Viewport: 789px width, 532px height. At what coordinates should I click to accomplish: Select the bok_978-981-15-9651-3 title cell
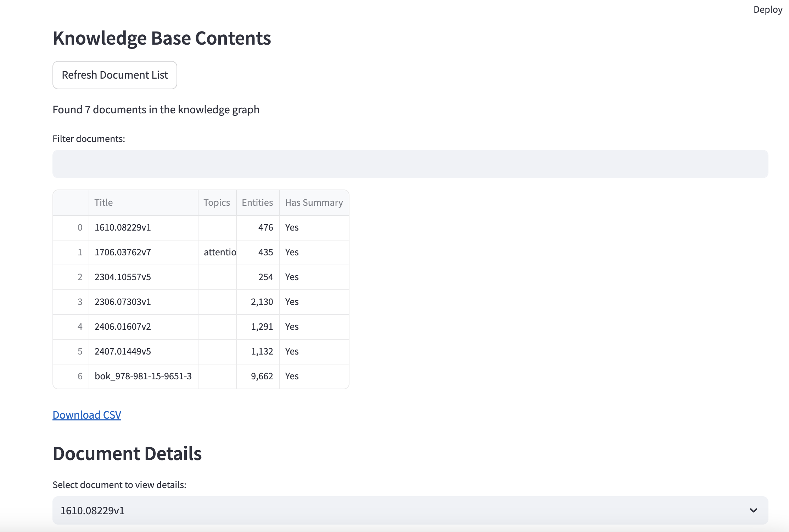point(143,376)
